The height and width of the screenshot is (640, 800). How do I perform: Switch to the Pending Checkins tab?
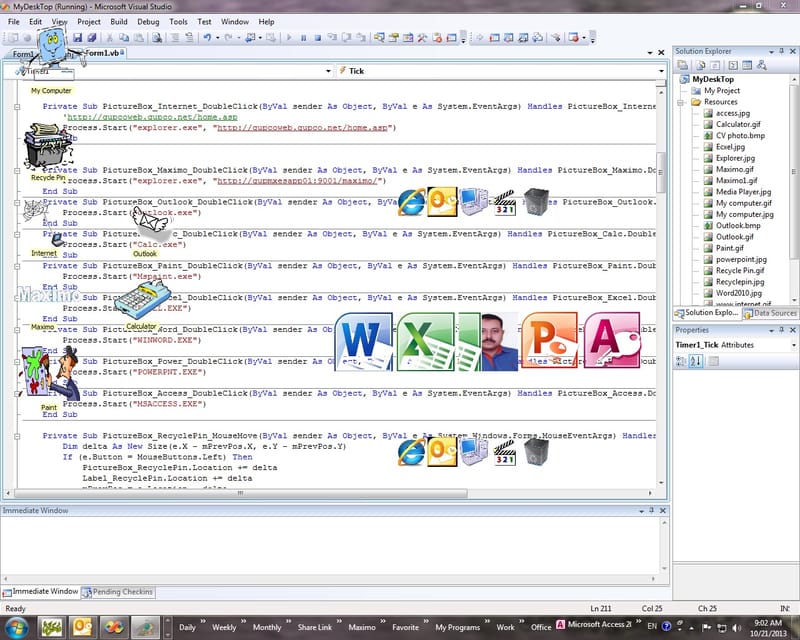tap(118, 592)
